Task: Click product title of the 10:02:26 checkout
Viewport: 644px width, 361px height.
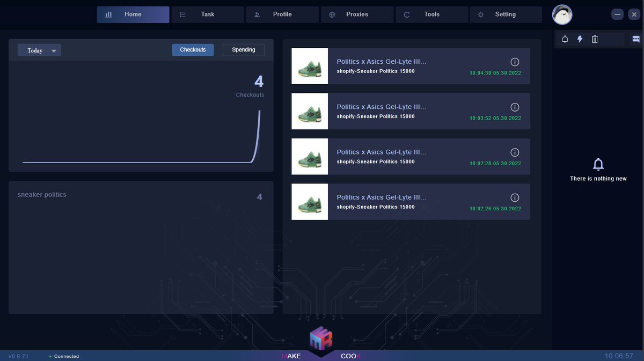Action: tap(382, 197)
